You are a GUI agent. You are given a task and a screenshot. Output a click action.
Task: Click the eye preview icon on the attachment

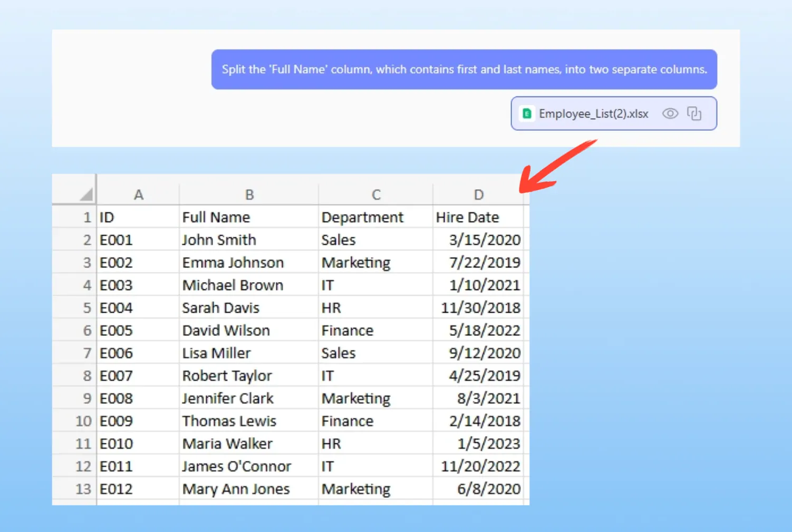(x=670, y=113)
